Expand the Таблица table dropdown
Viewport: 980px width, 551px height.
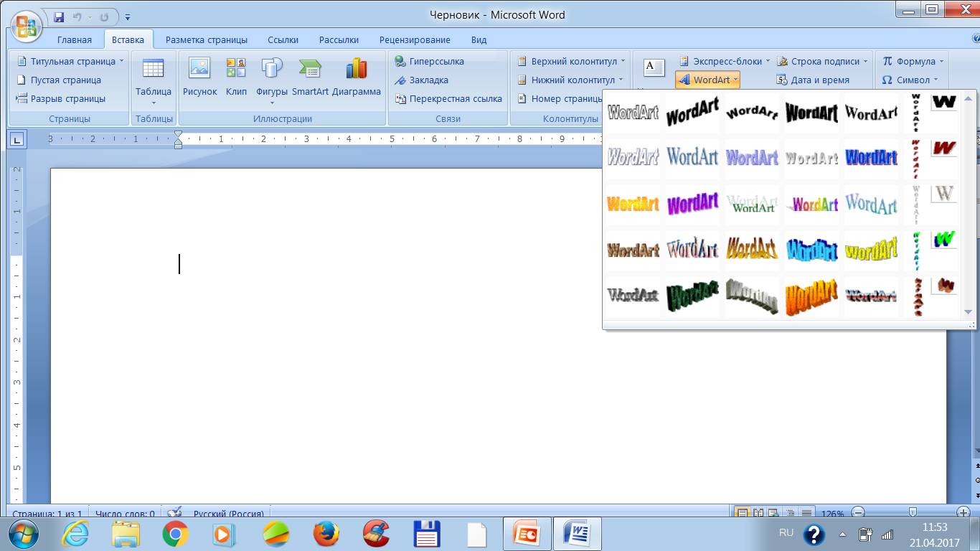pos(154,80)
